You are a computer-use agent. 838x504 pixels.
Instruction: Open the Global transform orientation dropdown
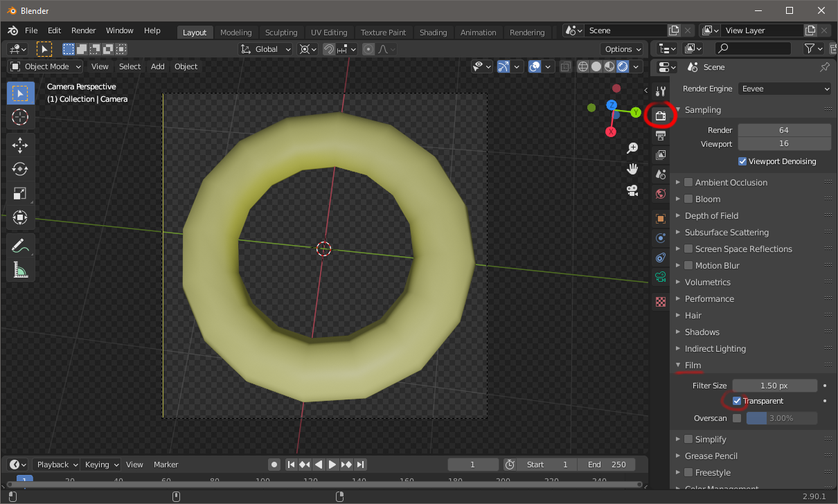coord(266,49)
